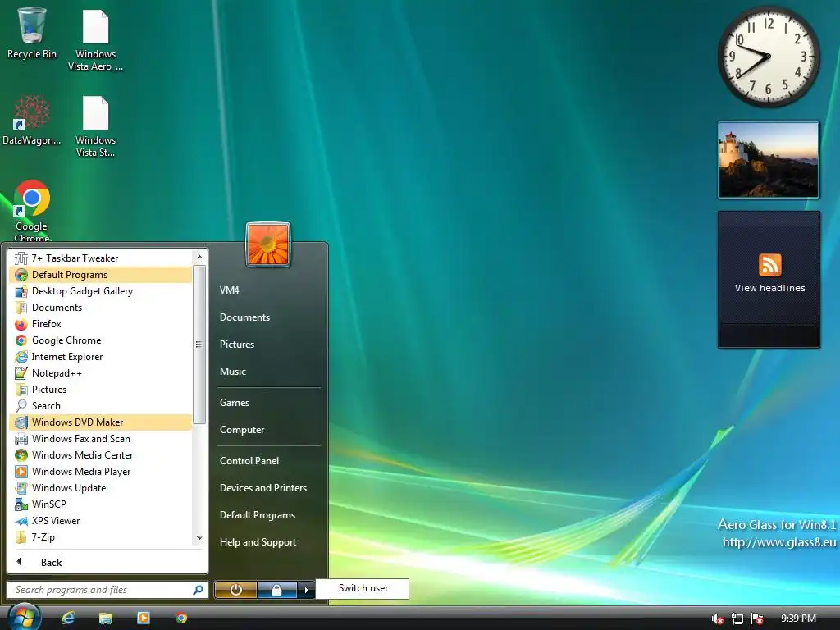Select the Google Chrome desktop shortcut
840x630 pixels.
(x=32, y=210)
